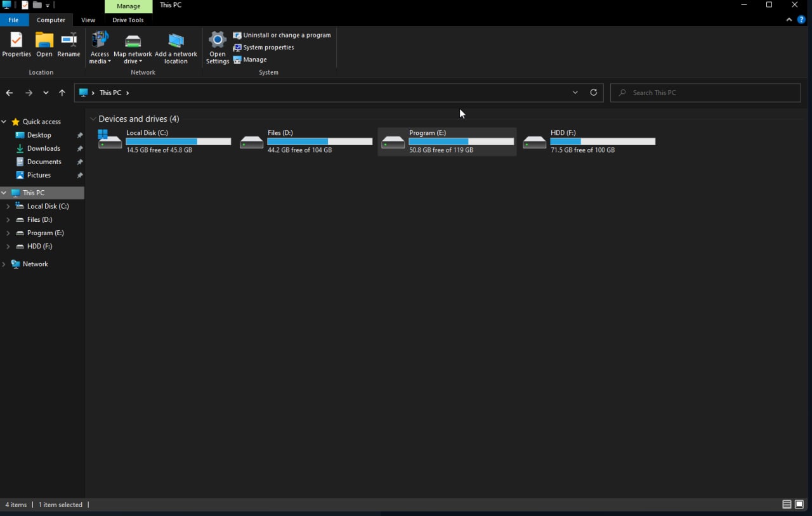This screenshot has width=812, height=516.
Task: Open Downloads in Quick access
Action: (43, 148)
